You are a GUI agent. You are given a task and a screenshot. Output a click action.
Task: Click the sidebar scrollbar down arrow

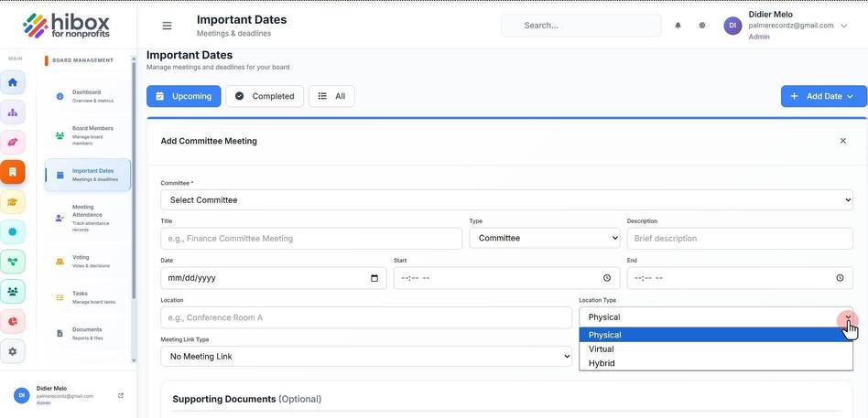(x=134, y=360)
